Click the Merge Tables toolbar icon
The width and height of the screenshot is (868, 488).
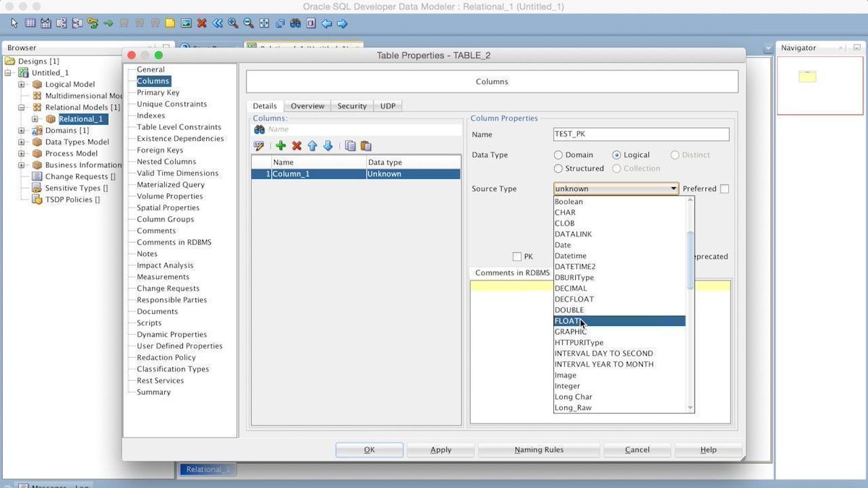[77, 23]
